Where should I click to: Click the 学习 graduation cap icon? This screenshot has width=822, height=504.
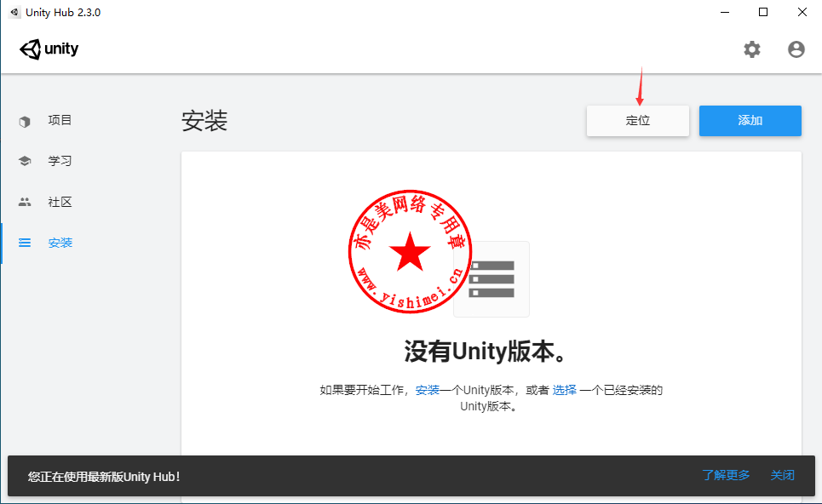[x=25, y=161]
